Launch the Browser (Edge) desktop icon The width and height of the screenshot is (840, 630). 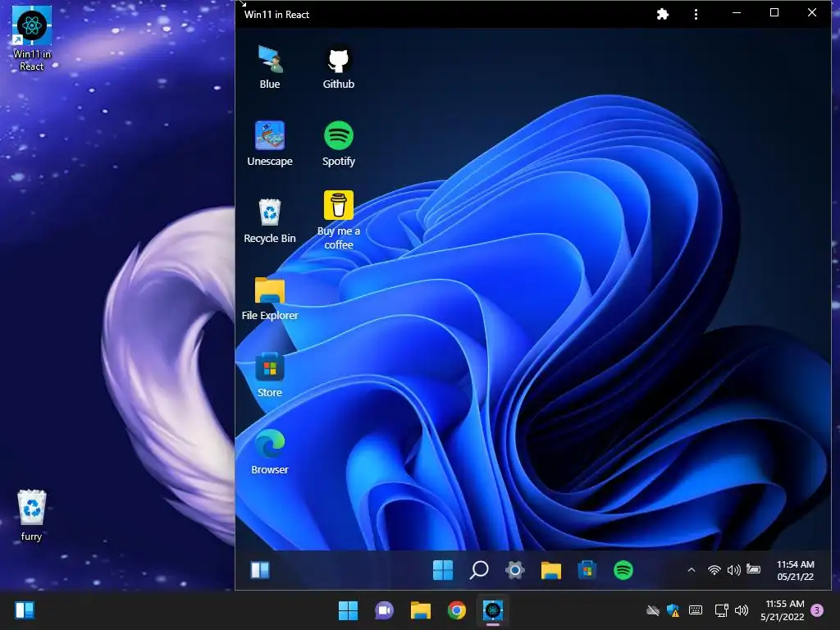(x=269, y=452)
